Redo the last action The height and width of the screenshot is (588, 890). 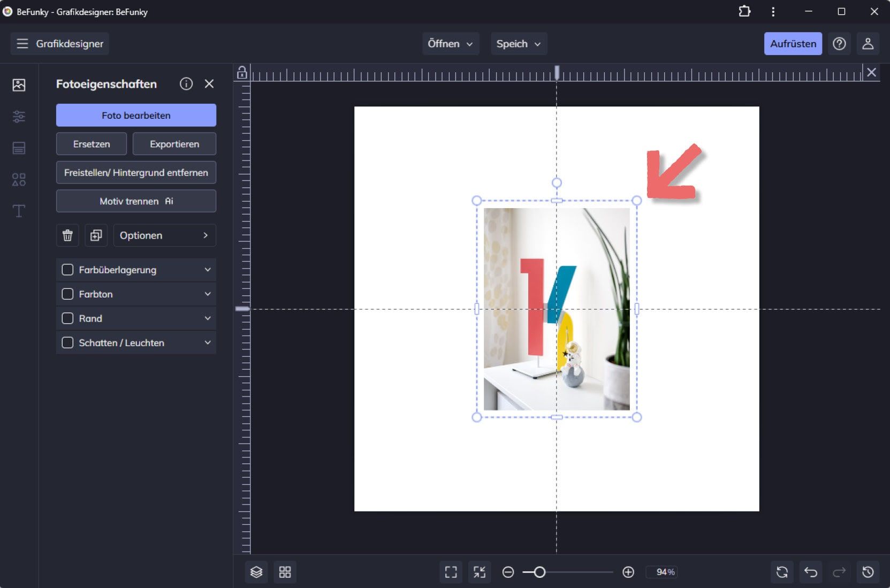coord(839,572)
